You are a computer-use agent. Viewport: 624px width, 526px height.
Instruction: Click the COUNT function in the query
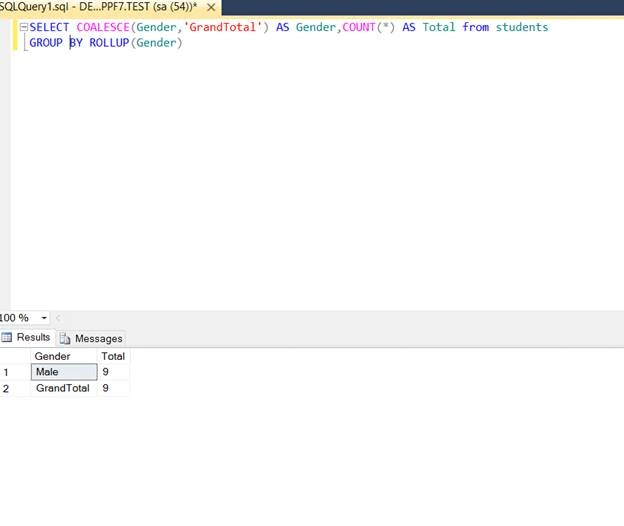point(359,27)
